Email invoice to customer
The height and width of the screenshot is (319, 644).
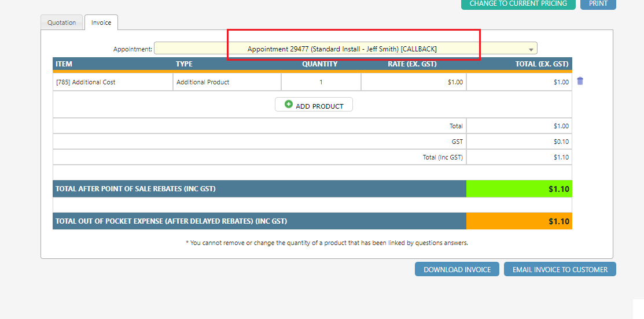click(560, 269)
